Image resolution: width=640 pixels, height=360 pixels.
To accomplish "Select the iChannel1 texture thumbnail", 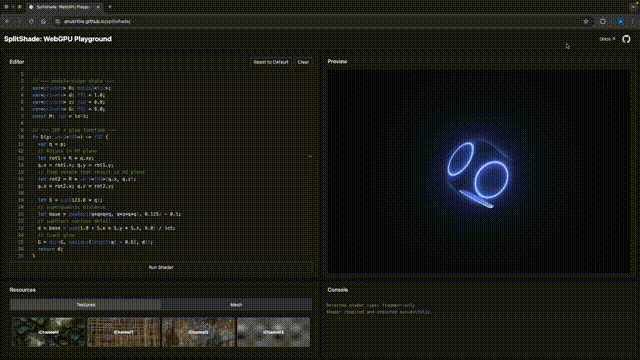I will click(124, 332).
